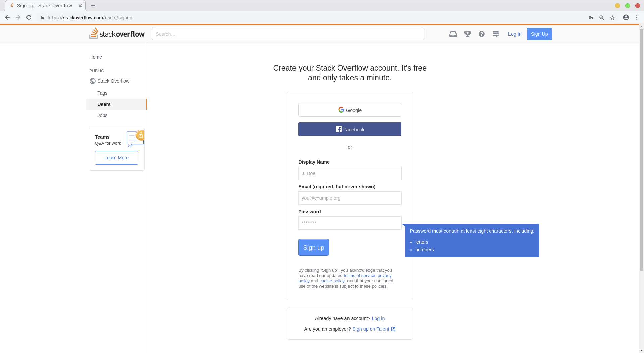Open the Stack Overflow inbox icon
Image resolution: width=644 pixels, height=353 pixels.
click(453, 34)
